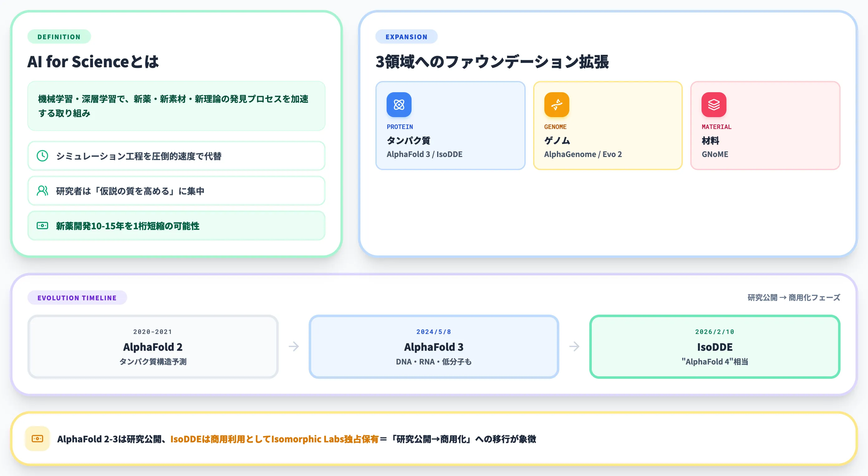Click the orange text 'IsoDDEは商用利用としてIsomorphic Labs独占保有'
The image size is (868, 476).
[x=275, y=439]
